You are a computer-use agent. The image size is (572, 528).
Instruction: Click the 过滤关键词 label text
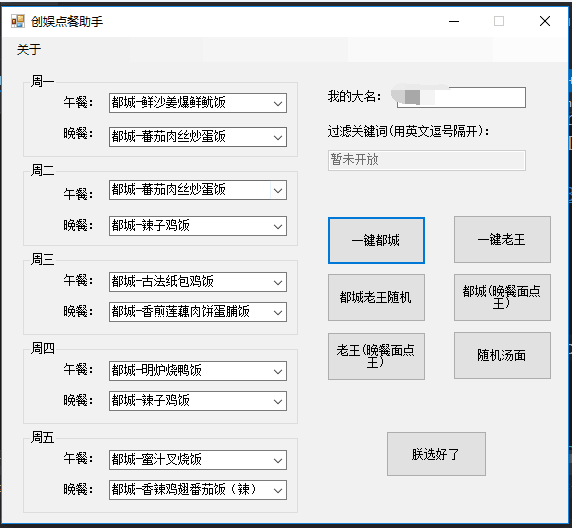409,131
